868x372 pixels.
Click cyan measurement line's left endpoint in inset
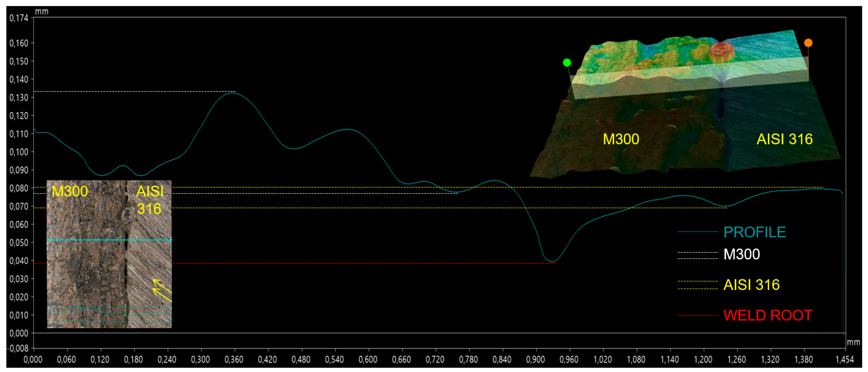(x=48, y=240)
